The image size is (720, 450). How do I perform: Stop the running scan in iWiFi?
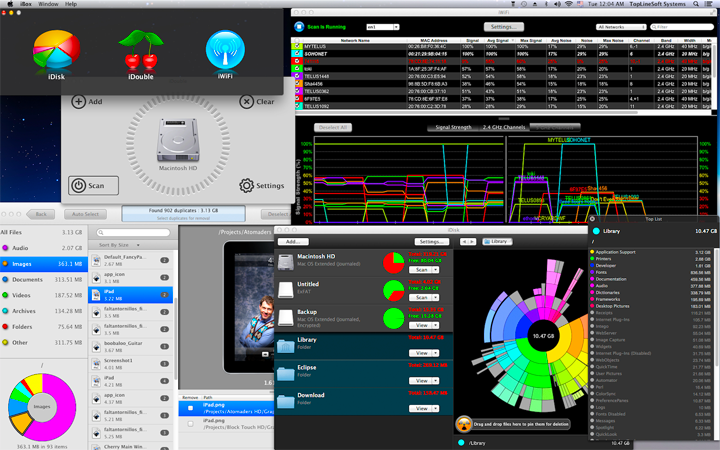299,27
